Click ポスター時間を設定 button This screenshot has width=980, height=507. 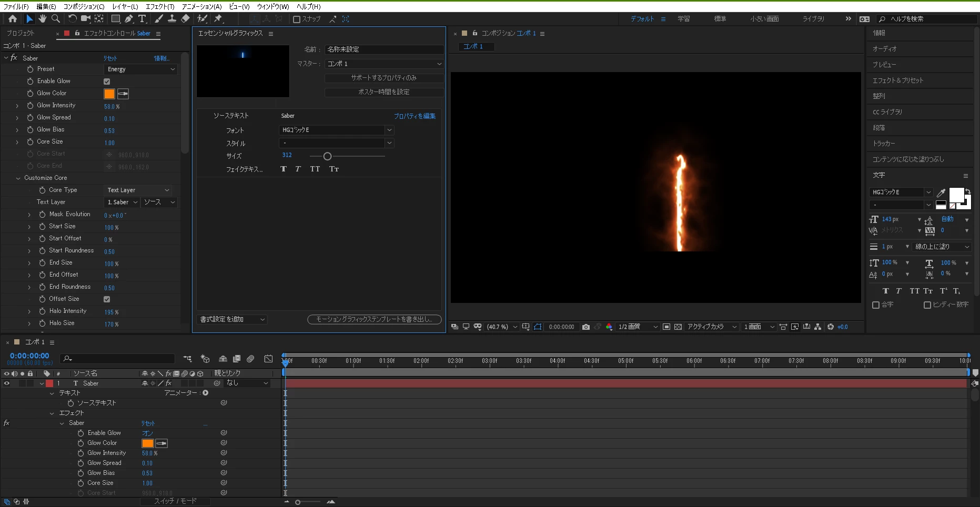(x=384, y=92)
